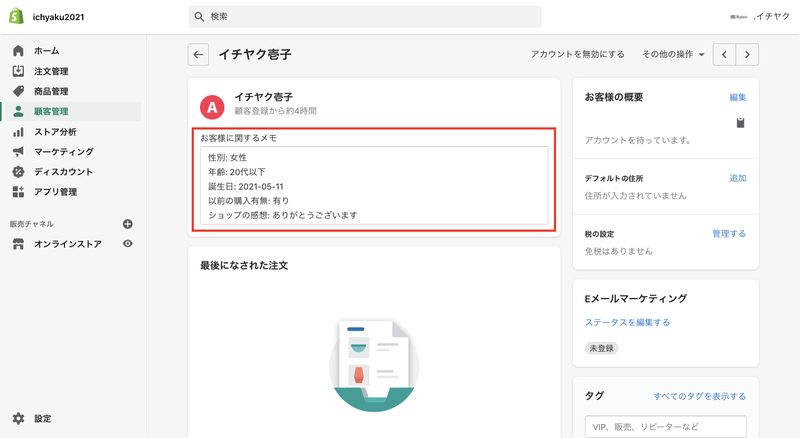The image size is (800, 438).
Task: Click the Shopify logo icon
Action: tap(16, 16)
